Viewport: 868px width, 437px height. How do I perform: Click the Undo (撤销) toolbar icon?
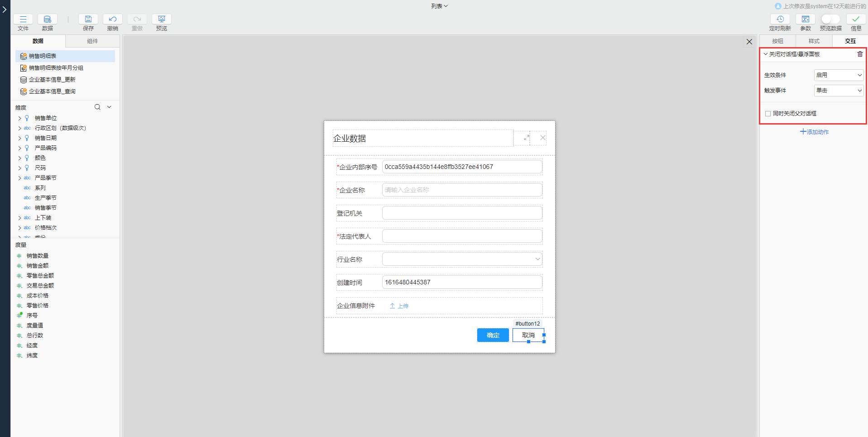coord(113,19)
